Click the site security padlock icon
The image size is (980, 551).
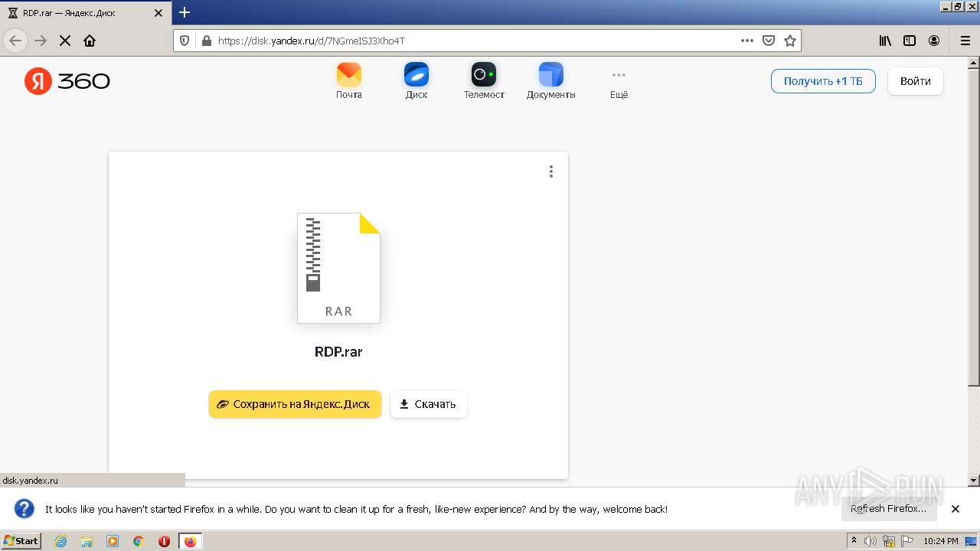pos(205,41)
